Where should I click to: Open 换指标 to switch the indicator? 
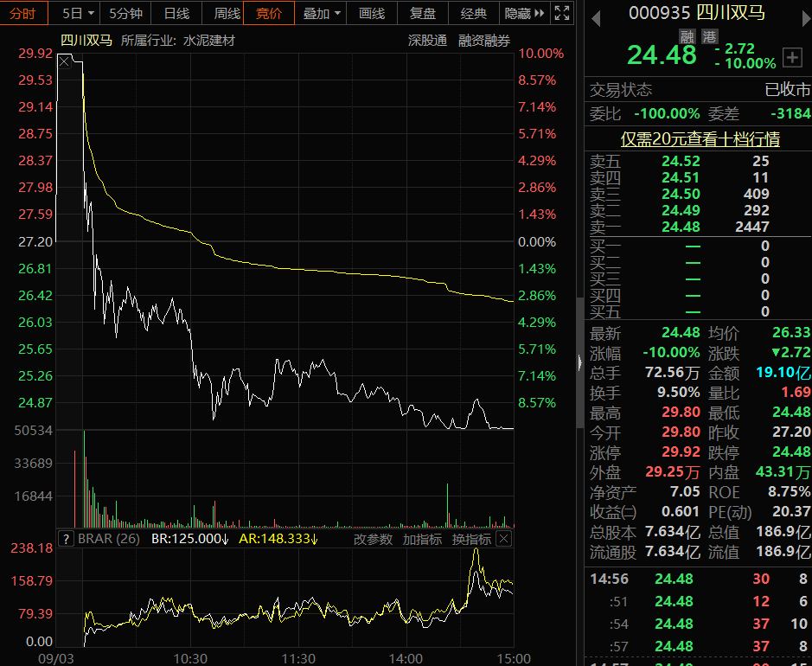pyautogui.click(x=471, y=539)
